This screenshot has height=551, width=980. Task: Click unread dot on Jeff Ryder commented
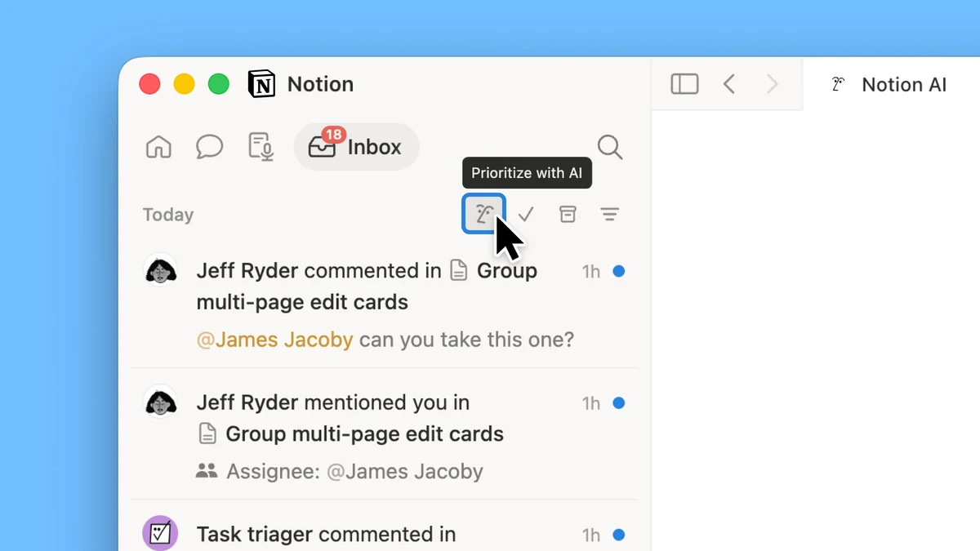coord(619,271)
